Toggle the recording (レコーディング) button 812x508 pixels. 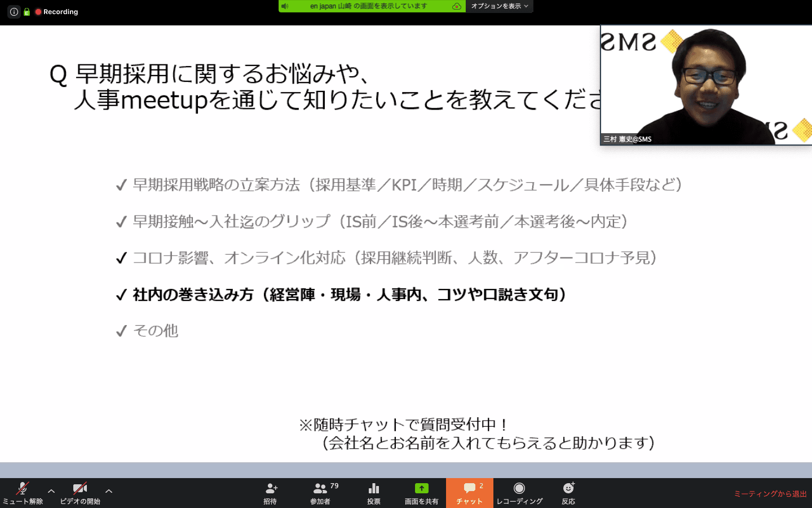coord(519,493)
